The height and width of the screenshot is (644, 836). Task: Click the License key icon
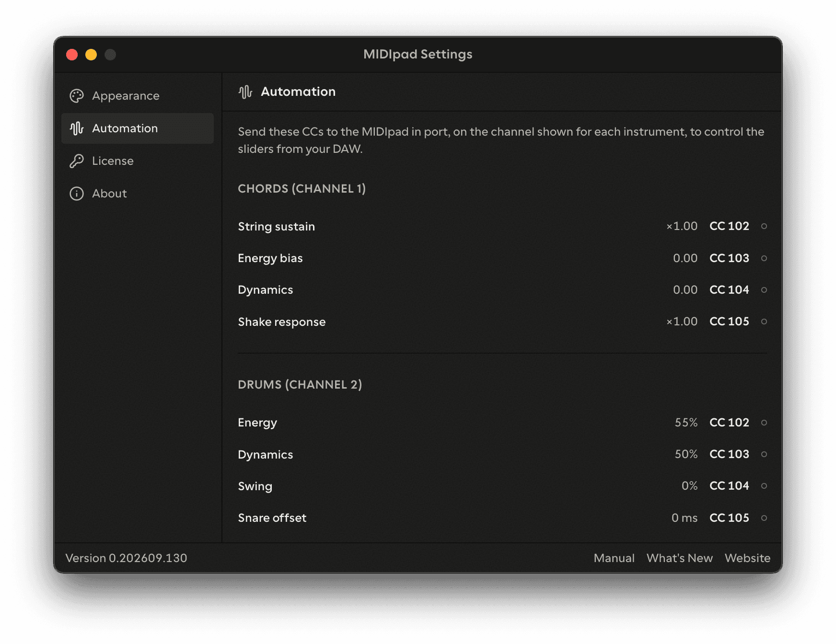[x=77, y=161]
